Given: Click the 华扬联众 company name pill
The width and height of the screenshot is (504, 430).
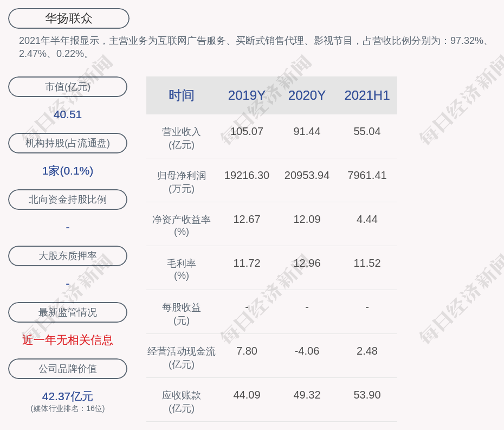Looking at the screenshot, I should (68, 18).
